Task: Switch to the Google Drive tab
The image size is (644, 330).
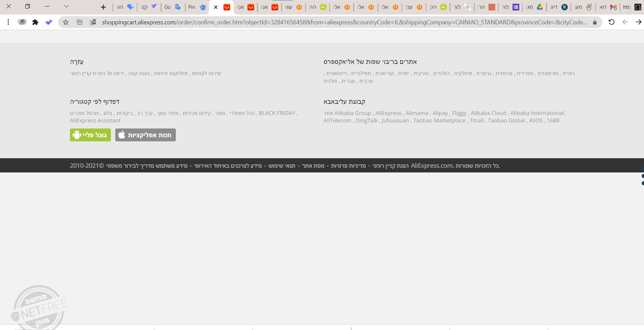Action: 535,7
